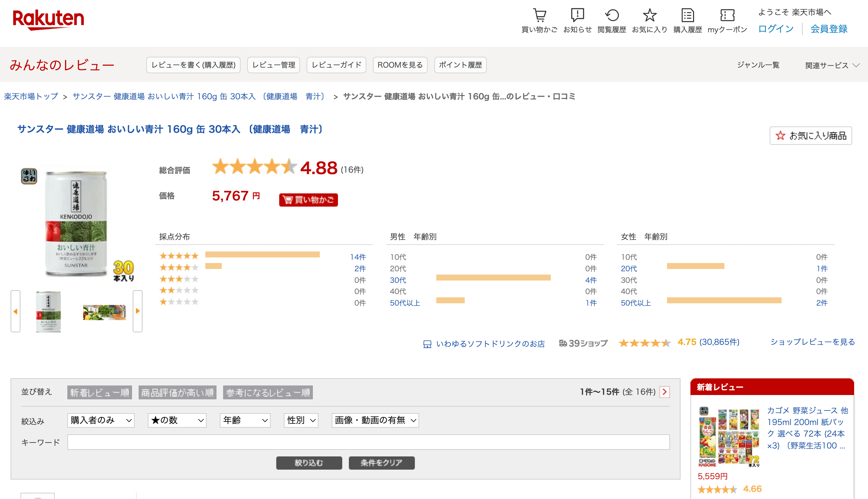The height and width of the screenshot is (499, 868).
Task: Click the 2件 four-star review count
Action: [x=360, y=268]
